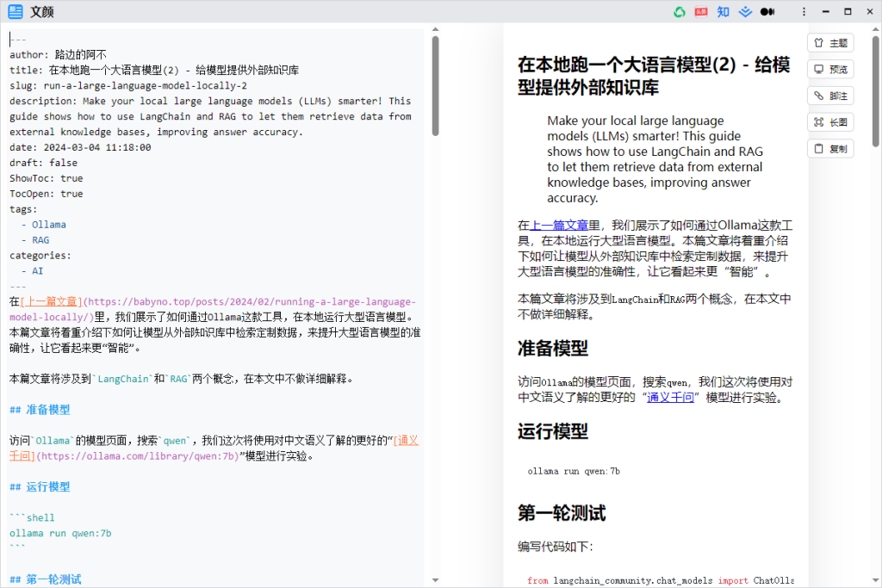Image resolution: width=882 pixels, height=588 pixels.
Task: Click the 长图 long image button
Action: 831,122
